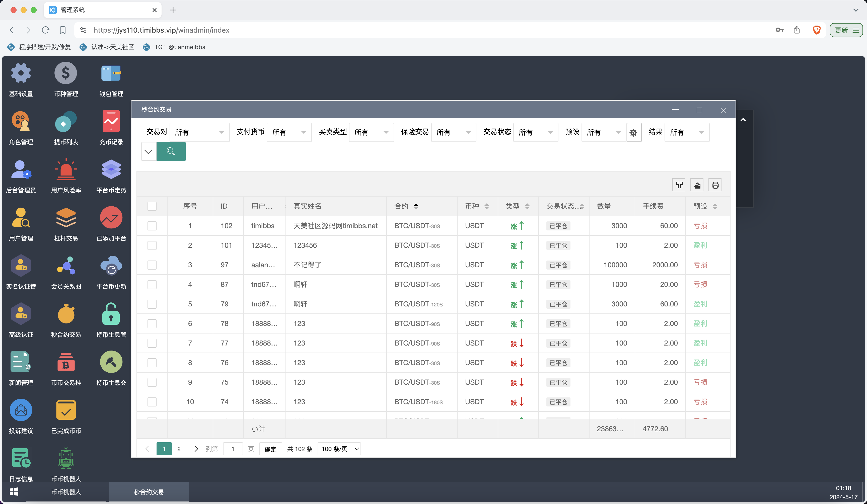Open the 预设 filter dropdown
Viewport: 867px width, 504px height.
pyautogui.click(x=604, y=132)
